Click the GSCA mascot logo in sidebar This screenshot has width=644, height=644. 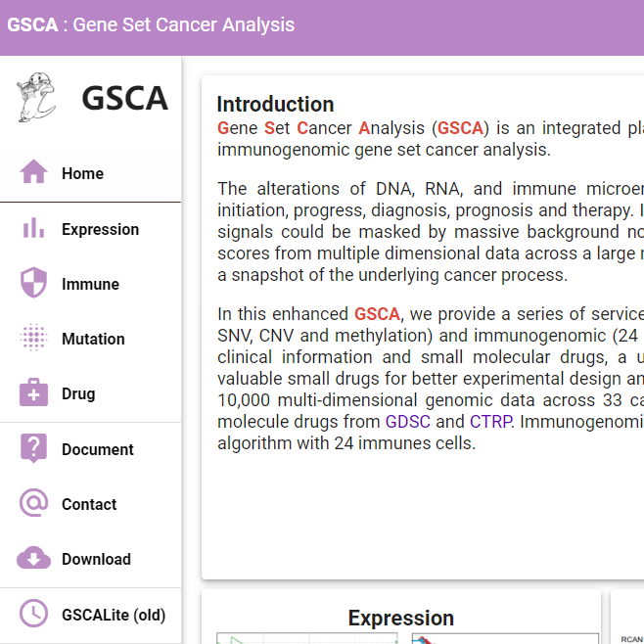36,98
